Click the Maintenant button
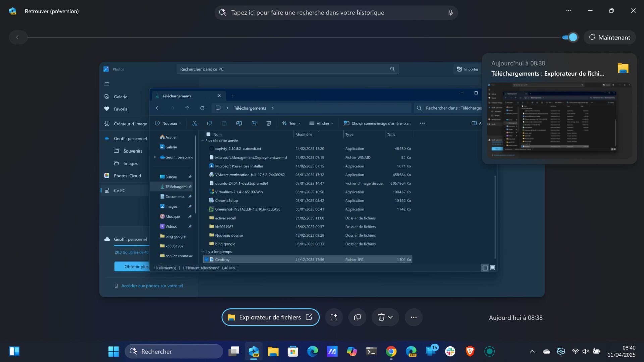This screenshot has height=362, width=644. click(x=609, y=37)
